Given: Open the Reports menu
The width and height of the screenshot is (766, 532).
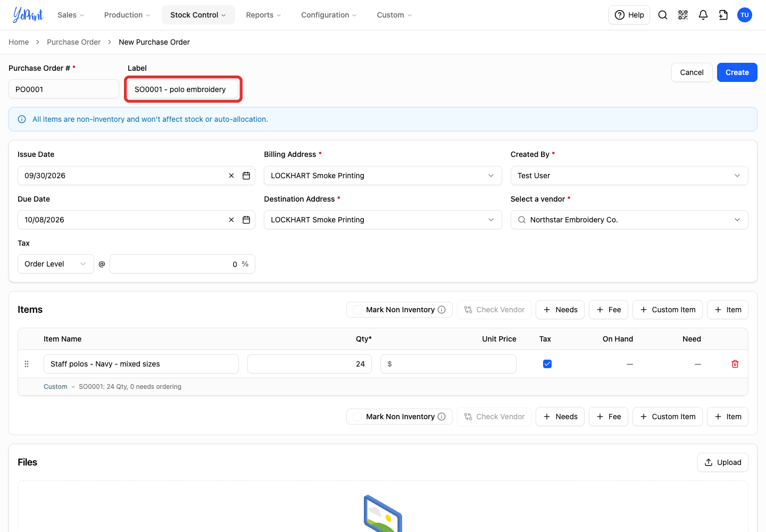Looking at the screenshot, I should tap(263, 15).
